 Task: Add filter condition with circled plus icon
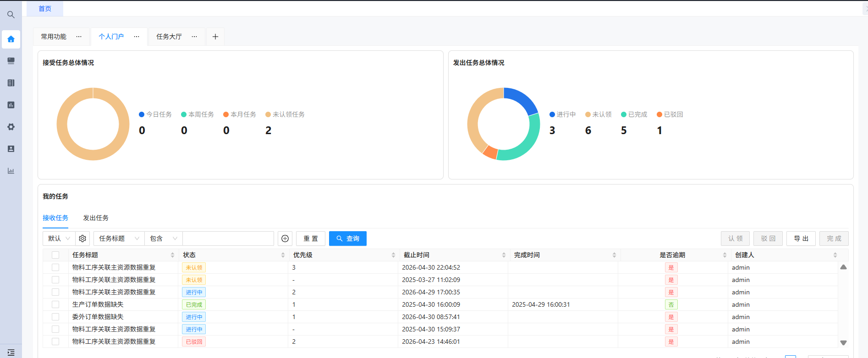[x=285, y=239]
